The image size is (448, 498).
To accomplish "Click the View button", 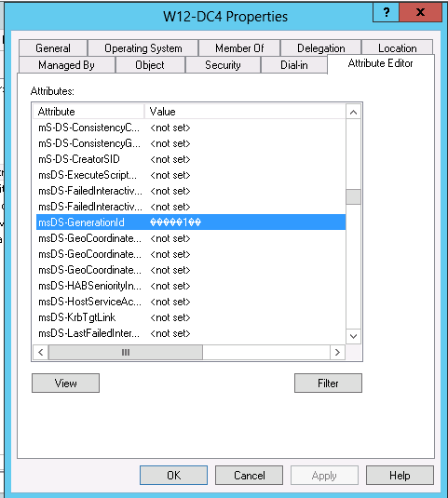I will [65, 383].
